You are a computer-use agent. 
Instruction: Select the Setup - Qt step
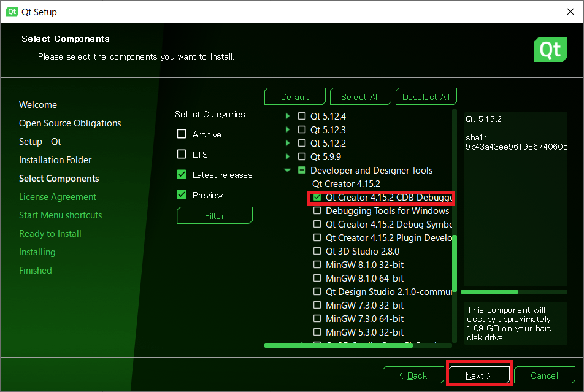click(40, 142)
